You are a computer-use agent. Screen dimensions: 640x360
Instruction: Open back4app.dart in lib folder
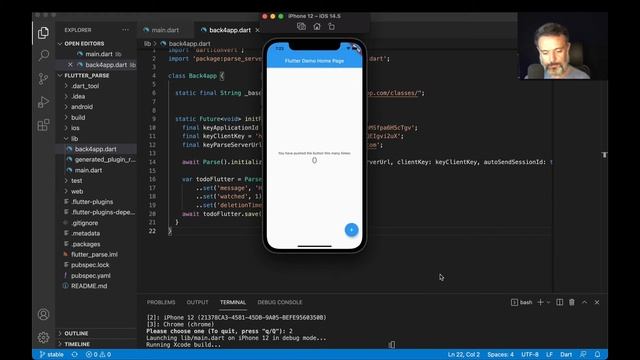pos(96,149)
